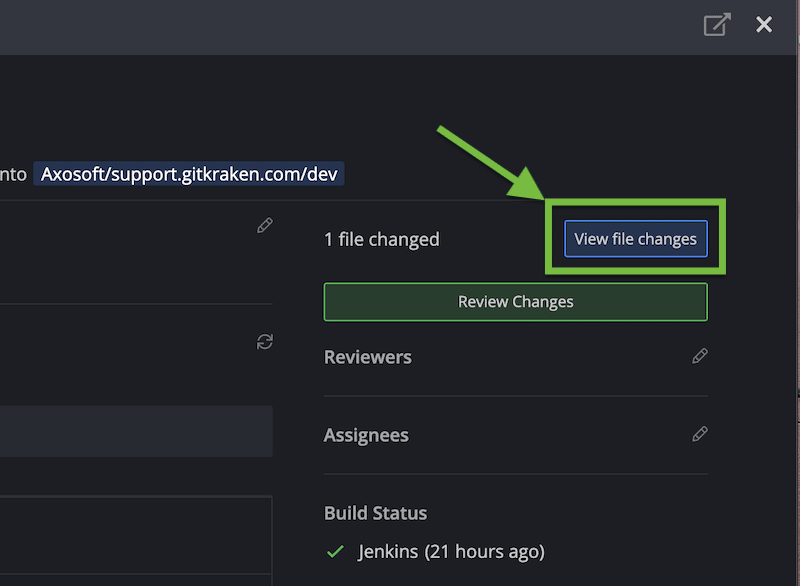The image size is (800, 586).
Task: Click the '1 file changed' text
Action: [x=381, y=239]
